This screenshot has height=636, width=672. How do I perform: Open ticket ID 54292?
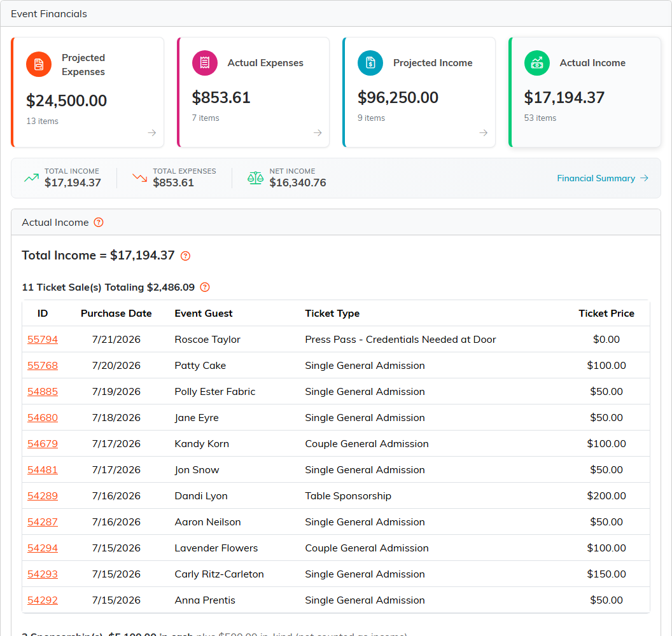(x=43, y=600)
